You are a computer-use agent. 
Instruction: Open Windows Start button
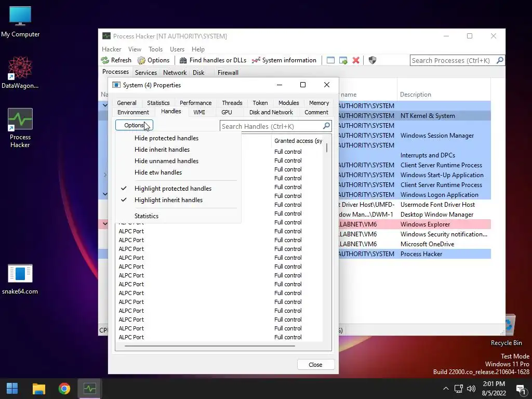click(12, 389)
